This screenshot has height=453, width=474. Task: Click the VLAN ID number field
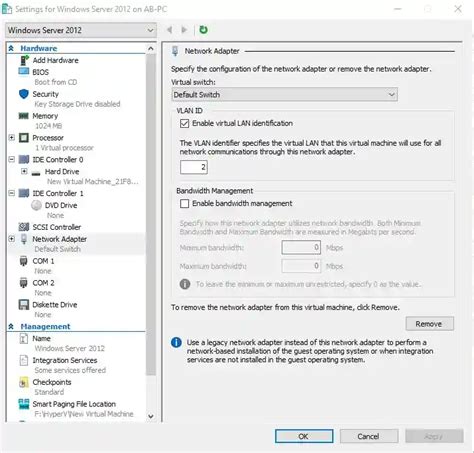194,167
